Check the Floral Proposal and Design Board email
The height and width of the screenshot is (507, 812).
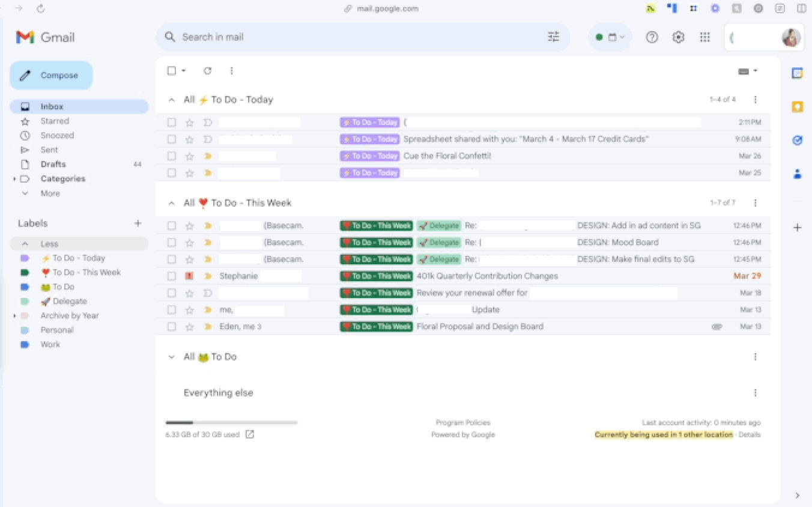172,327
